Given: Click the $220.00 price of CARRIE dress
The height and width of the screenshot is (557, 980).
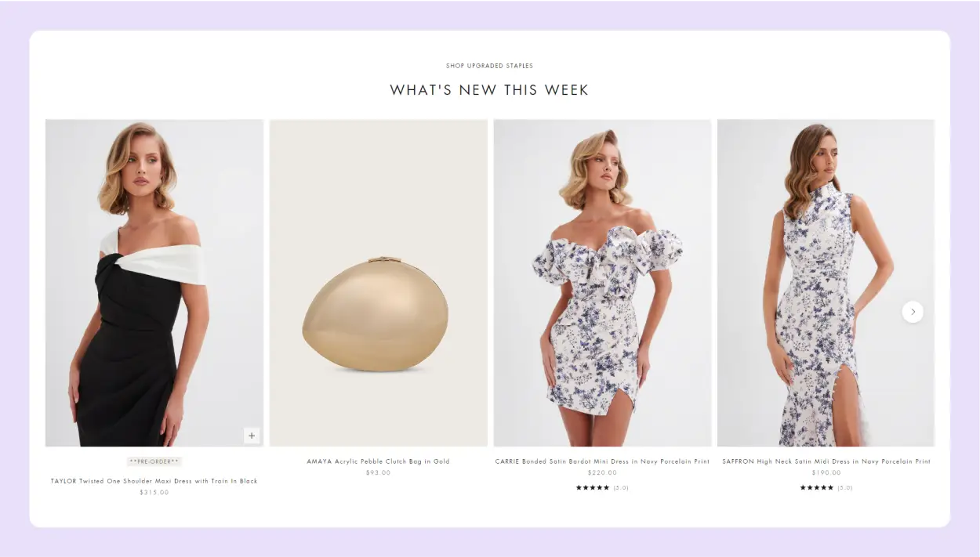Looking at the screenshot, I should (x=602, y=472).
